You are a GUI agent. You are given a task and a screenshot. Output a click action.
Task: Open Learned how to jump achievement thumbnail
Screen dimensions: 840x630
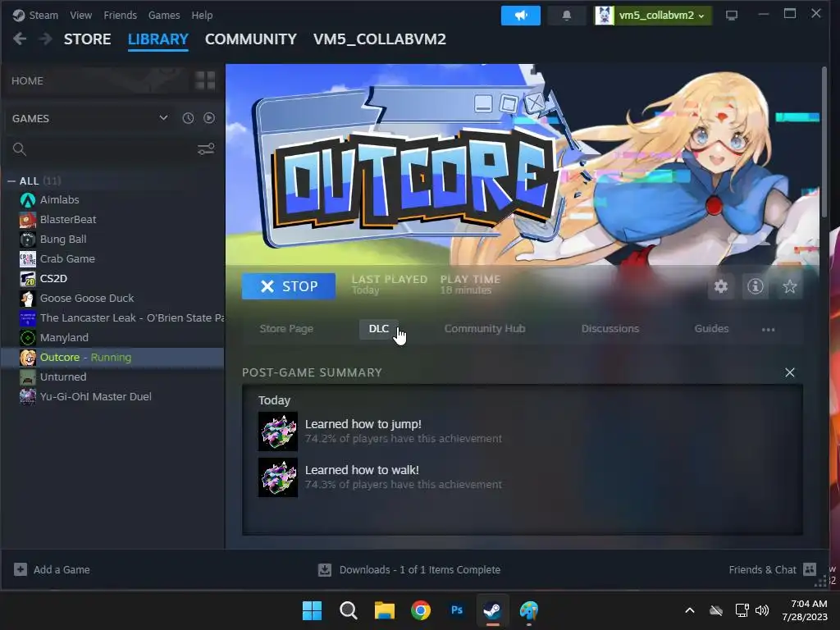point(278,431)
